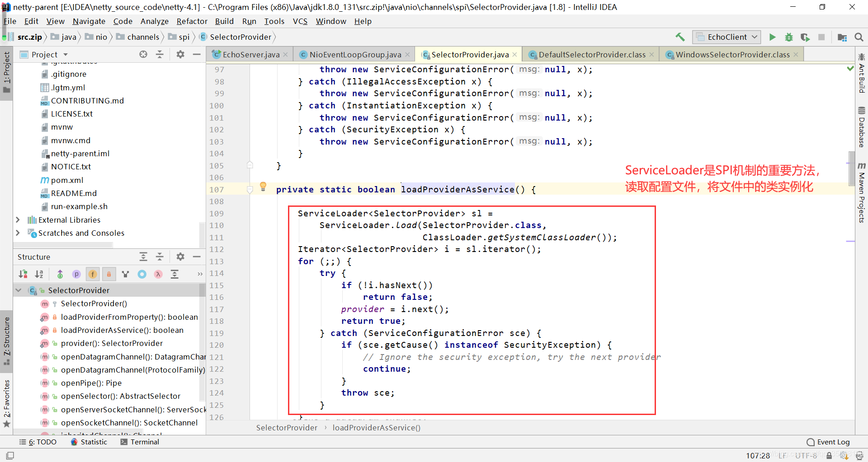Viewport: 868px width, 462px height.
Task: Open the TODO tool window
Action: (38, 442)
